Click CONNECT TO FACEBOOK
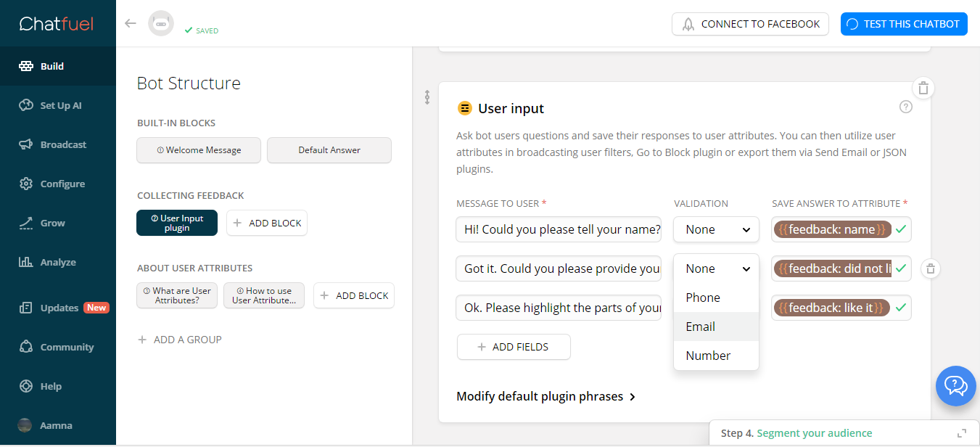This screenshot has width=980, height=447. point(750,24)
